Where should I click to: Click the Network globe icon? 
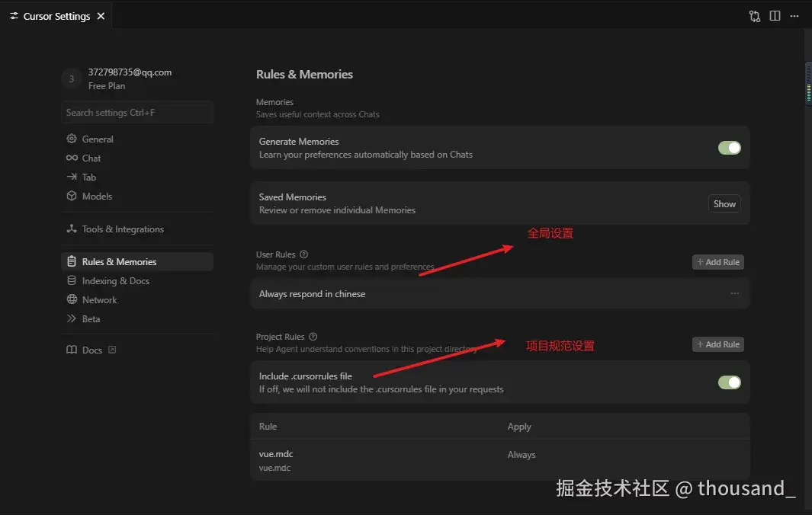[x=72, y=299]
